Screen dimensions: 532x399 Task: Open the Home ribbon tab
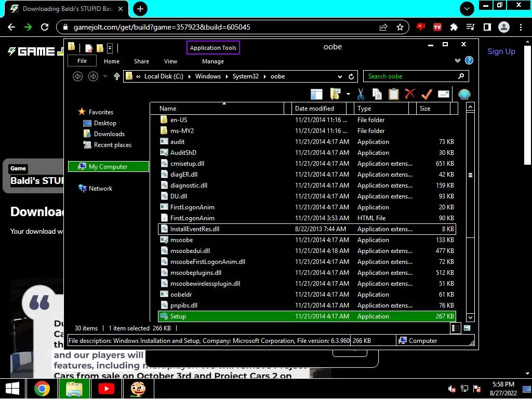coord(112,61)
